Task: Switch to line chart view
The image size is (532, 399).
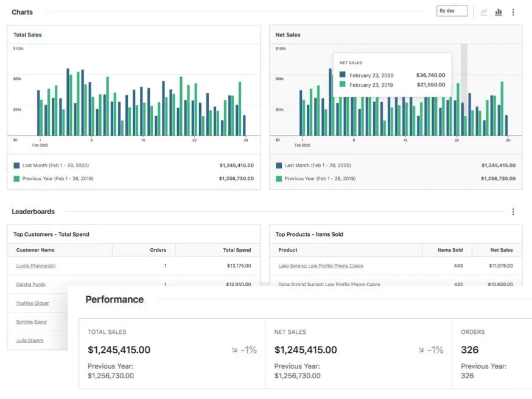Action: [484, 12]
